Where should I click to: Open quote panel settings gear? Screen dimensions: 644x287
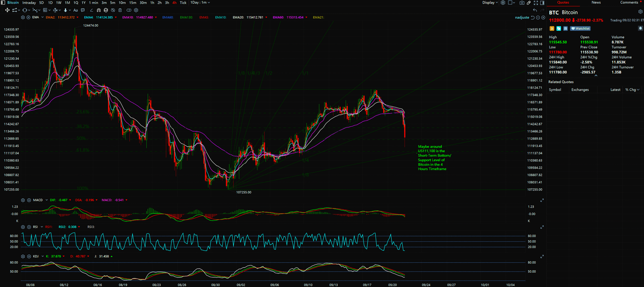(640, 12)
